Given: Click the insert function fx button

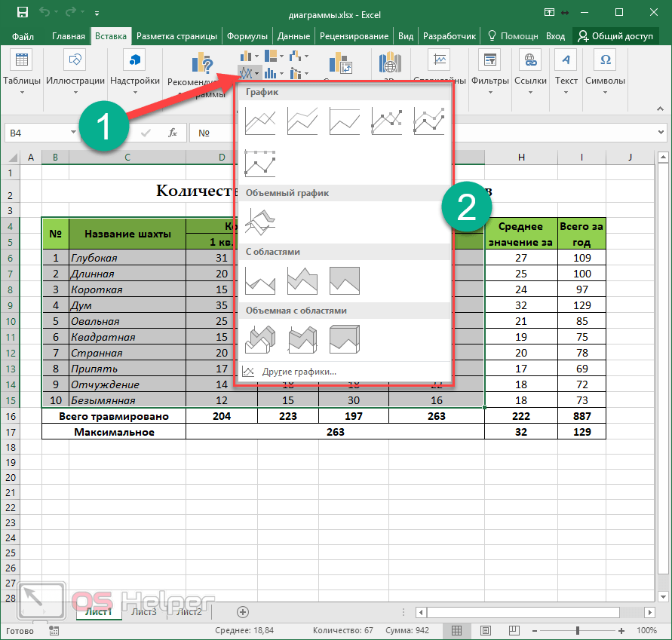Looking at the screenshot, I should pyautogui.click(x=173, y=133).
